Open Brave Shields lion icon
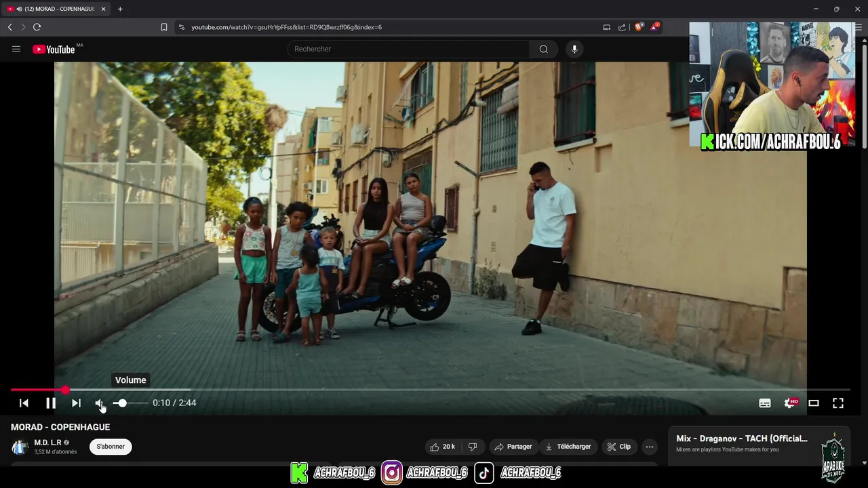The image size is (868, 488). (638, 27)
